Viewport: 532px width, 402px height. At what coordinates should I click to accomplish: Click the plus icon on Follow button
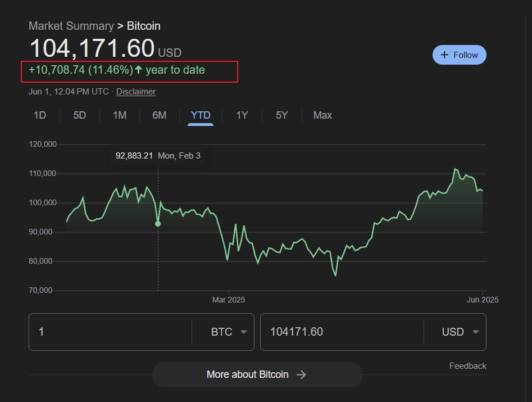point(444,55)
